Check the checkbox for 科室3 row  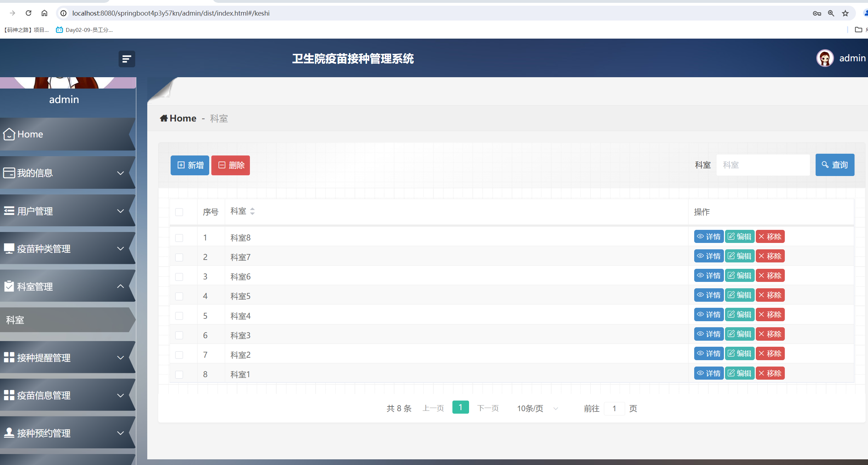[179, 335]
